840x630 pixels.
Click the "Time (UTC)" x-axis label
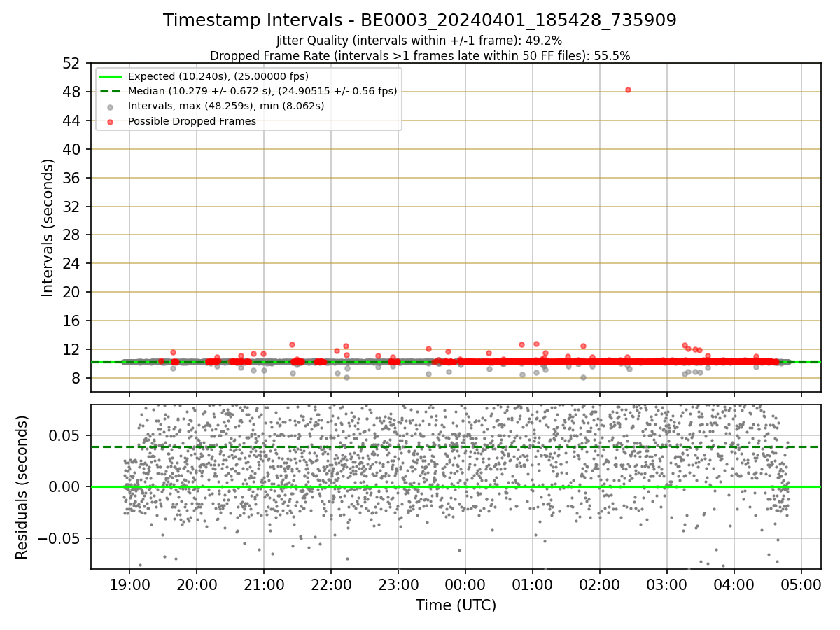(456, 605)
